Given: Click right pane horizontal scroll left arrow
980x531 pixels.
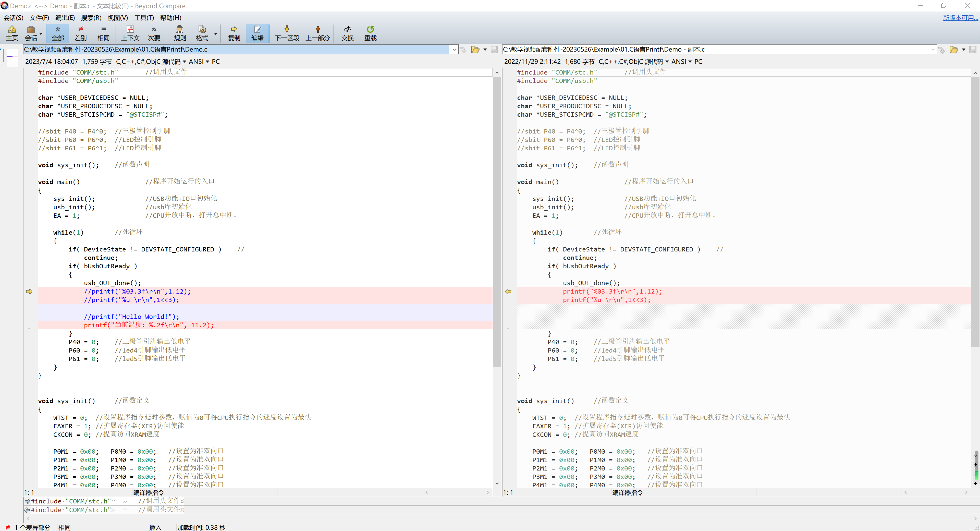Looking at the screenshot, I should click(905, 492).
